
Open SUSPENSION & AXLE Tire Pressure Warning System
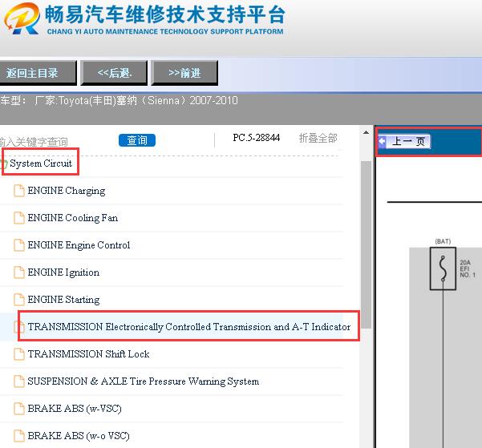144,381
